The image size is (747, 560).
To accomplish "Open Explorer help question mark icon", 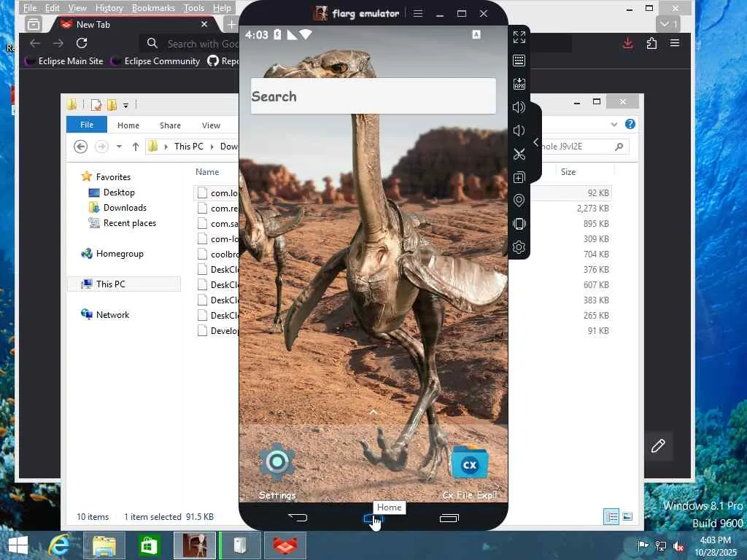I will pyautogui.click(x=630, y=124).
